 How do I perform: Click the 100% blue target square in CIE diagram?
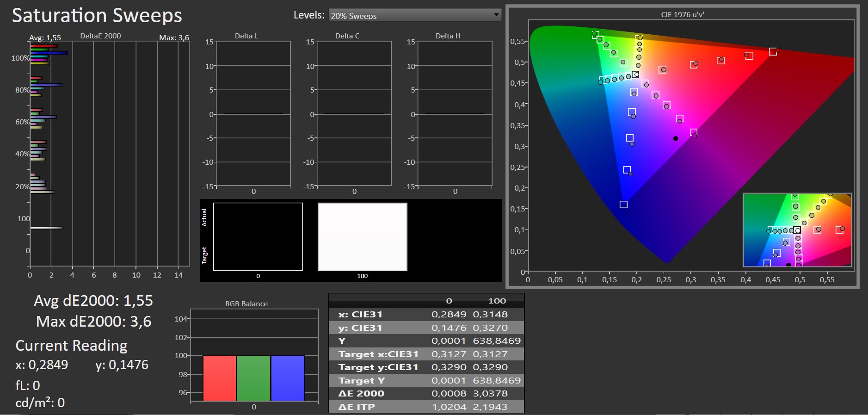tap(623, 204)
